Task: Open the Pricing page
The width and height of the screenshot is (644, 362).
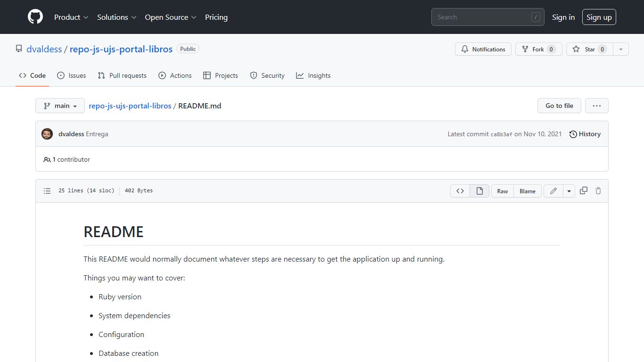Action: point(216,17)
